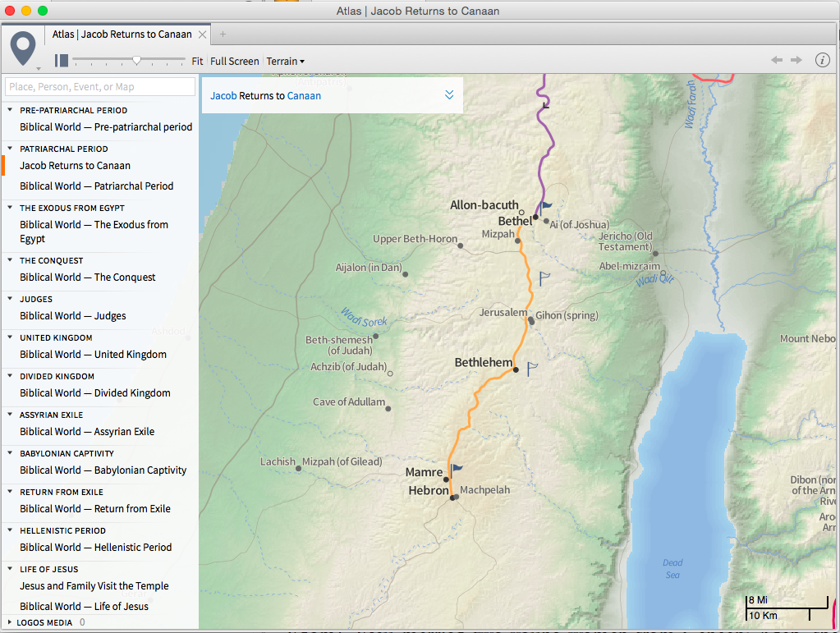Image resolution: width=840 pixels, height=633 pixels.
Task: Open the Atlas map pin menu
Action: pyautogui.click(x=23, y=49)
